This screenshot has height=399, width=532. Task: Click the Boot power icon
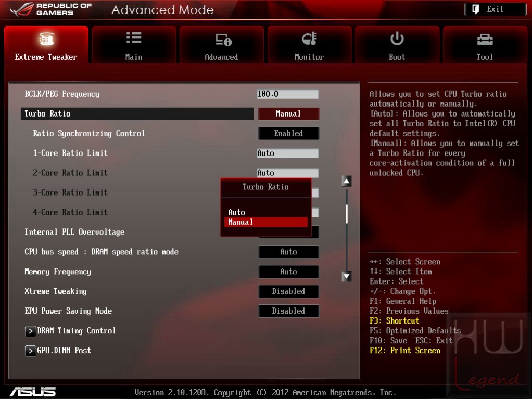[397, 38]
